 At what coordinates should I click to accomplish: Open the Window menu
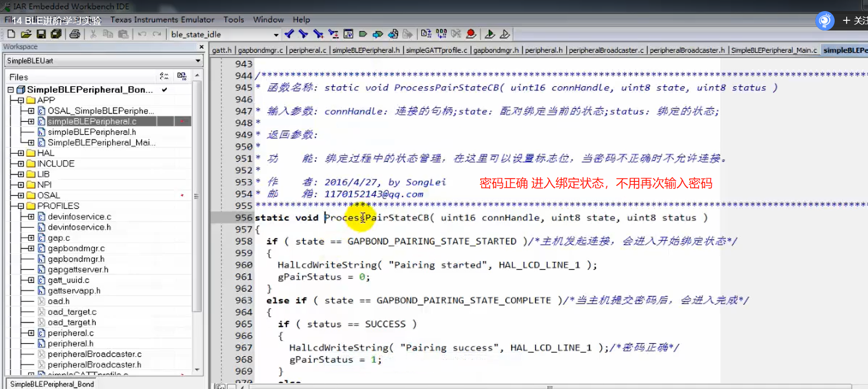[x=268, y=20]
